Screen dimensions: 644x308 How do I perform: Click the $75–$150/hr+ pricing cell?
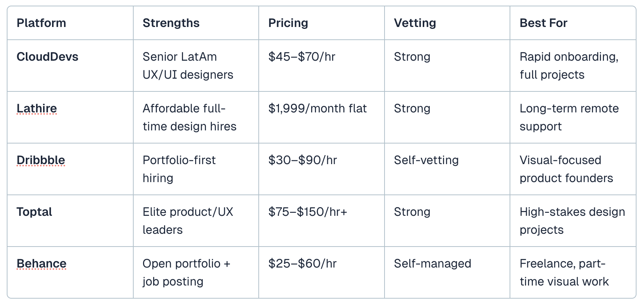307,212
